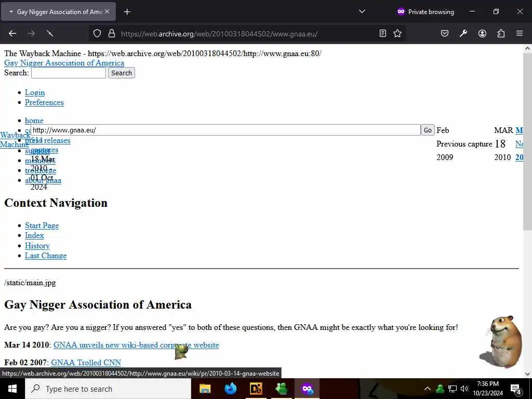The image size is (532, 399).
Task: Open the History link
Action: point(37,246)
